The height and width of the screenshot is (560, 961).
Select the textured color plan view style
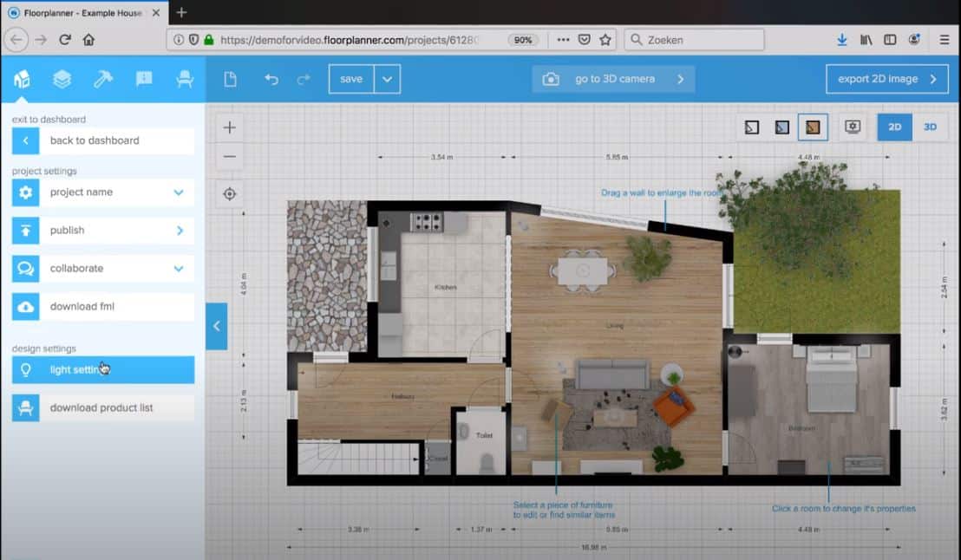(813, 127)
